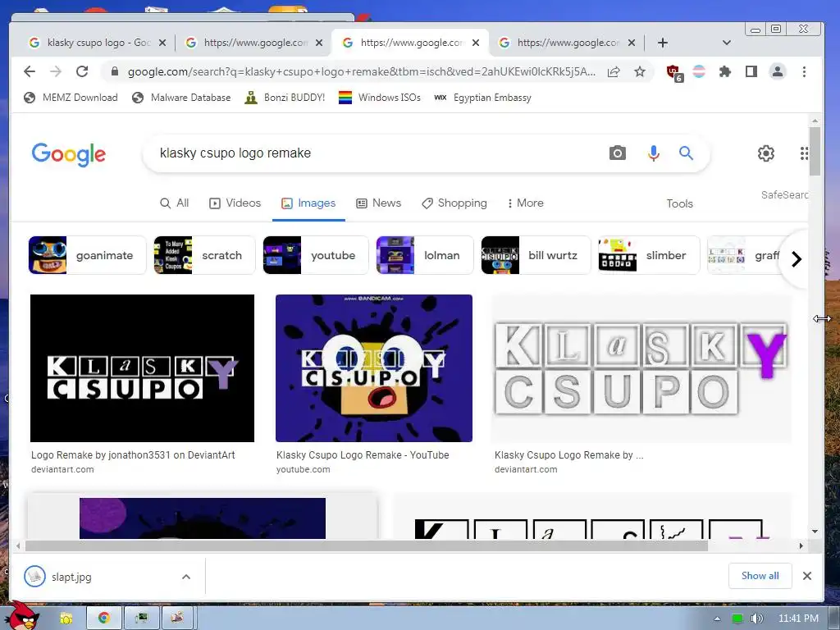The height and width of the screenshot is (630, 840).
Task: Click the browser forward arrow
Action: [x=56, y=71]
